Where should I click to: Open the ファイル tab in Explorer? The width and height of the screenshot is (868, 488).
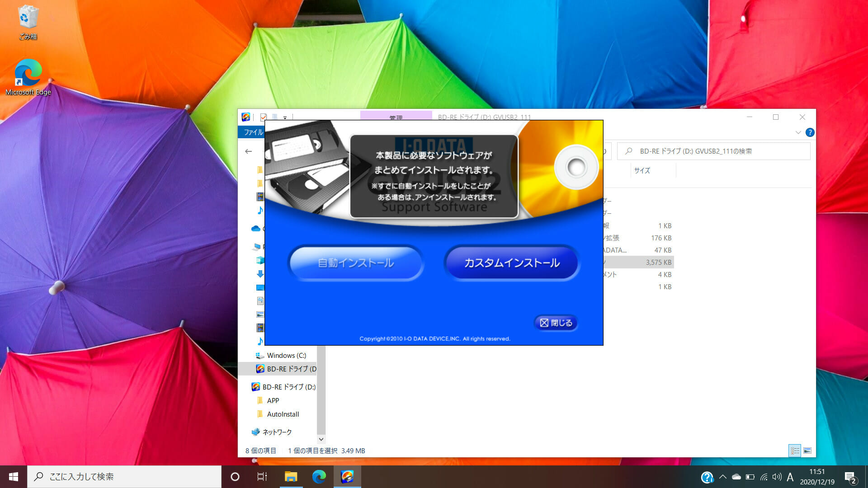(251, 132)
